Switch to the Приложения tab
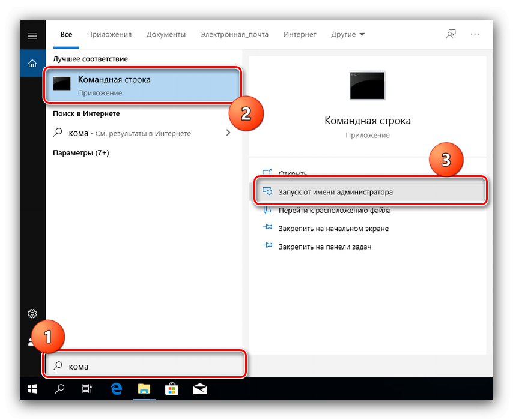Image resolution: width=513 pixels, height=420 pixels. click(109, 35)
